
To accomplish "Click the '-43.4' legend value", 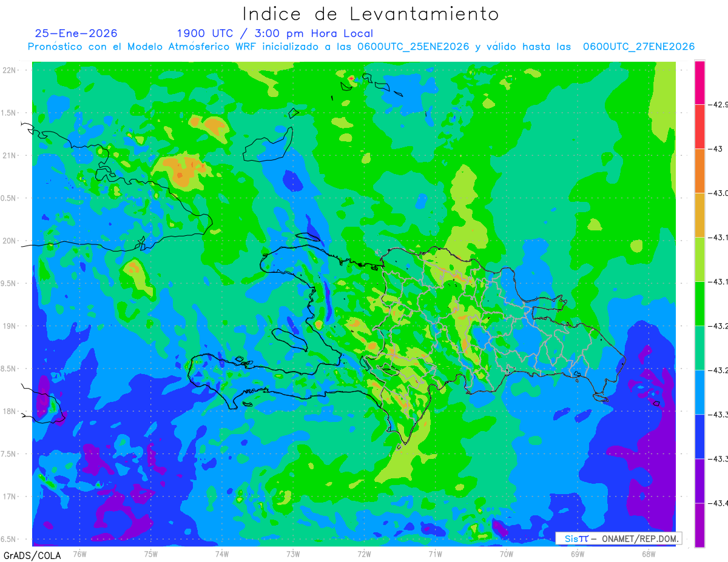I will tap(718, 503).
